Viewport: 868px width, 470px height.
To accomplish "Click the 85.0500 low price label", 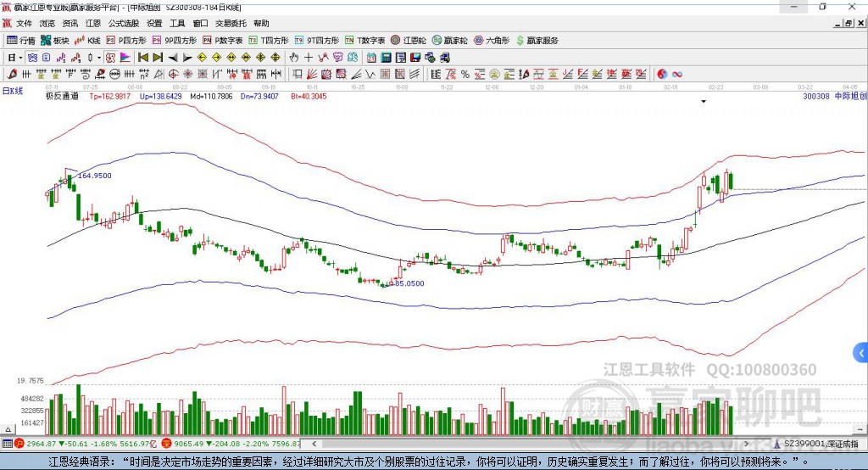I will (x=409, y=283).
